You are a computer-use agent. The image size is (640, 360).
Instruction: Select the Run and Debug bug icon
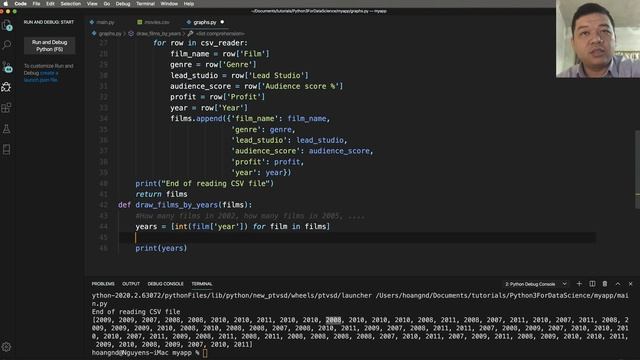coord(7,87)
